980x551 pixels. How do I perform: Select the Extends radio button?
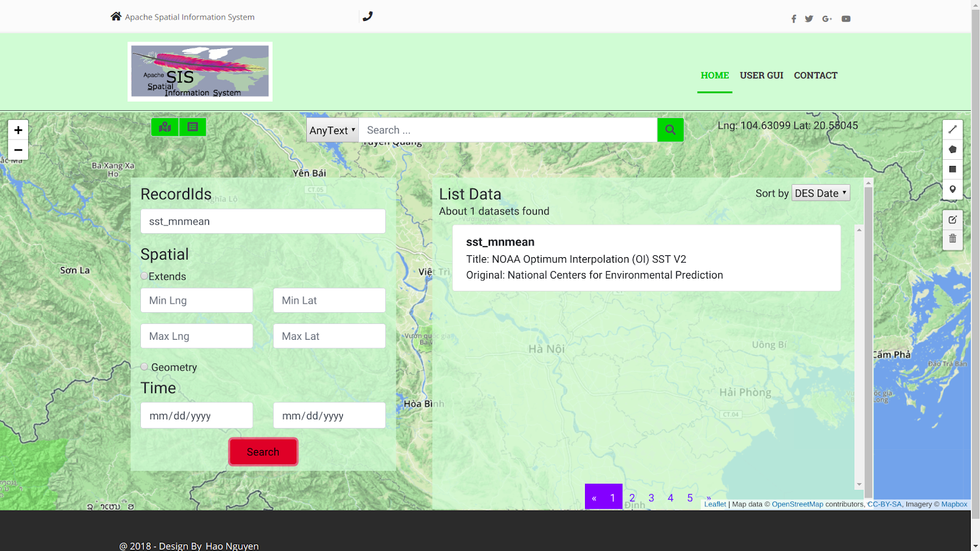click(144, 276)
